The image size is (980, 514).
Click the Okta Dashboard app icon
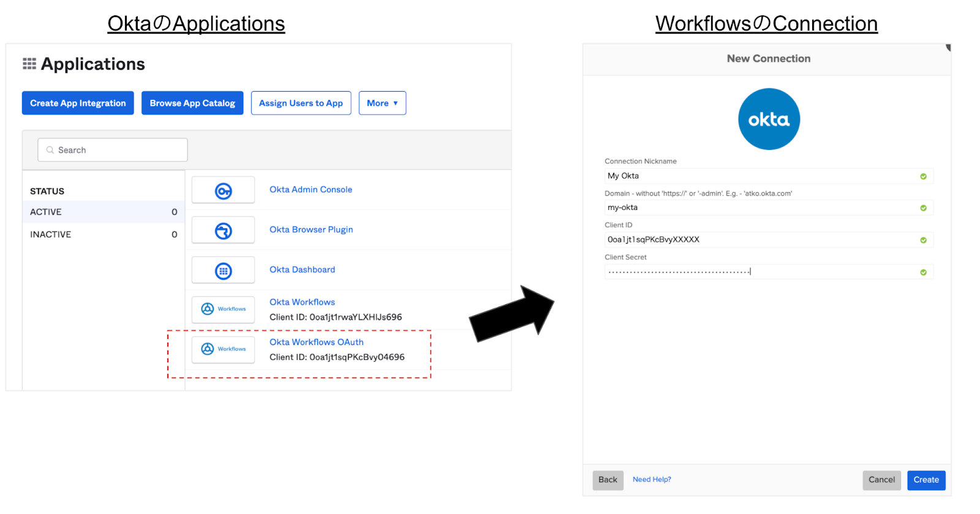tap(224, 270)
